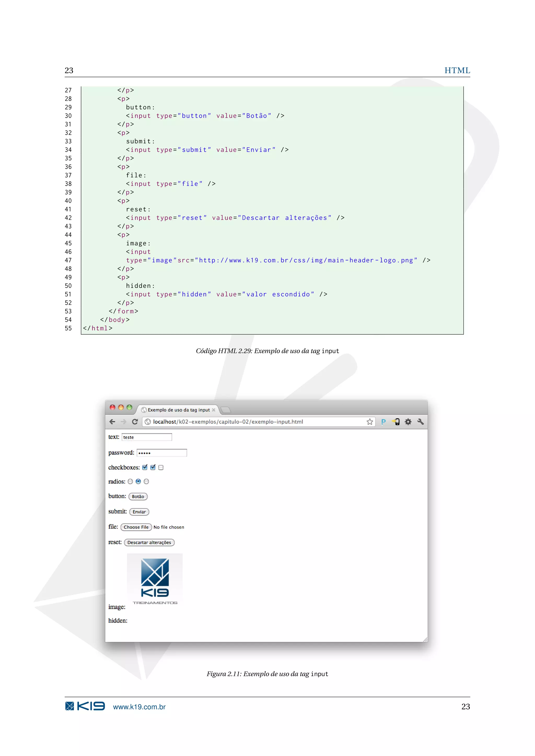Click the red close window button
535x756 pixels.
point(112,408)
